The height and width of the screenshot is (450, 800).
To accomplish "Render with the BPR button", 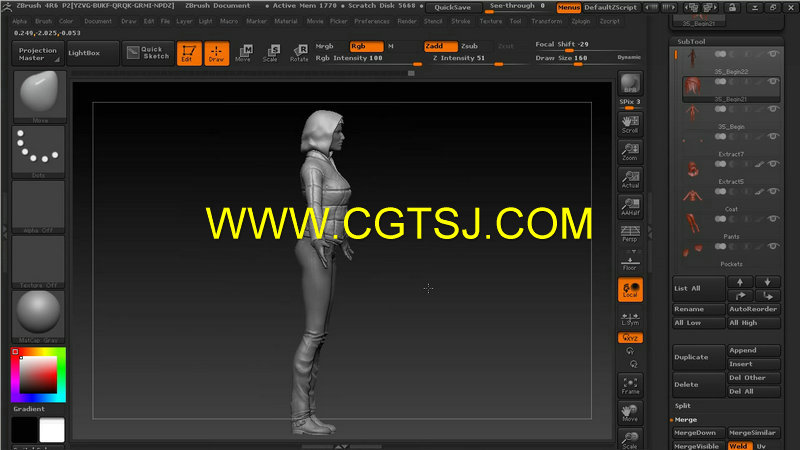I will [x=630, y=84].
